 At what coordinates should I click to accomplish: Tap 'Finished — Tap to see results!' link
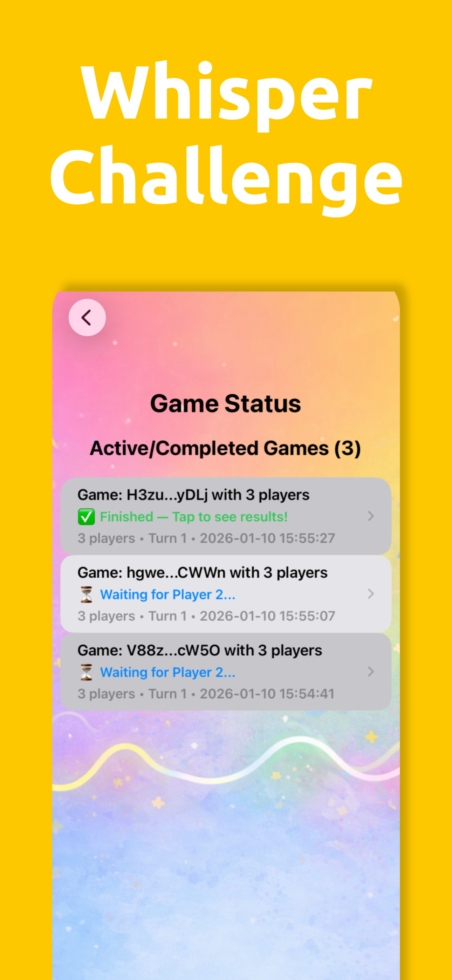pyautogui.click(x=194, y=517)
